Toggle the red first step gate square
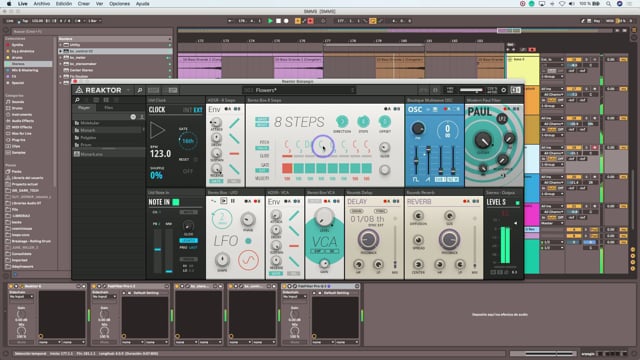Image resolution: width=640 pixels, height=360 pixels. click(287, 168)
